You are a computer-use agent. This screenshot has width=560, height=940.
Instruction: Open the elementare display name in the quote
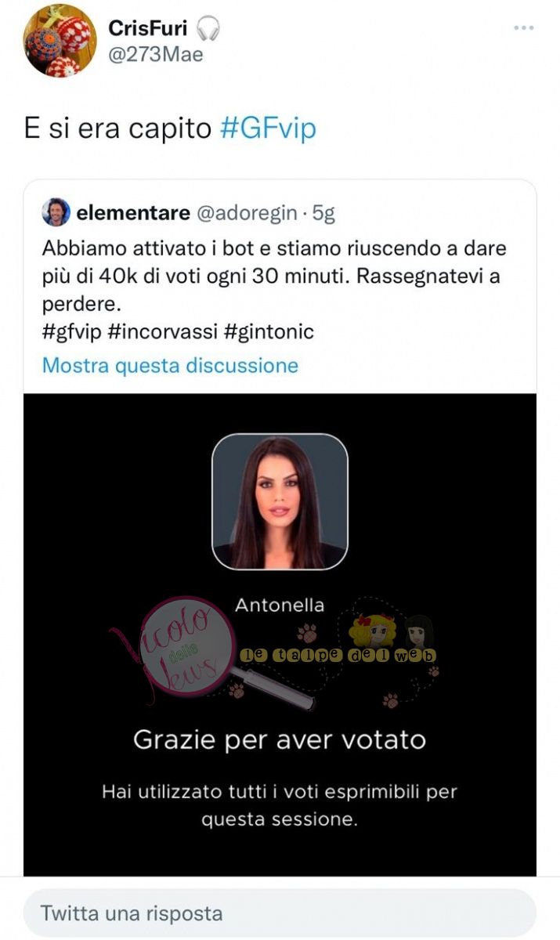(x=133, y=212)
